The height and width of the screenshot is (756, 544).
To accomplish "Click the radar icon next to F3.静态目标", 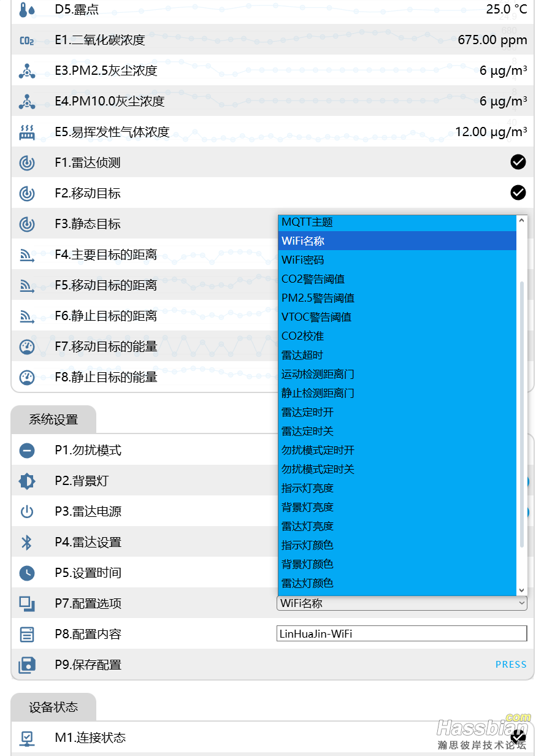I will click(27, 224).
